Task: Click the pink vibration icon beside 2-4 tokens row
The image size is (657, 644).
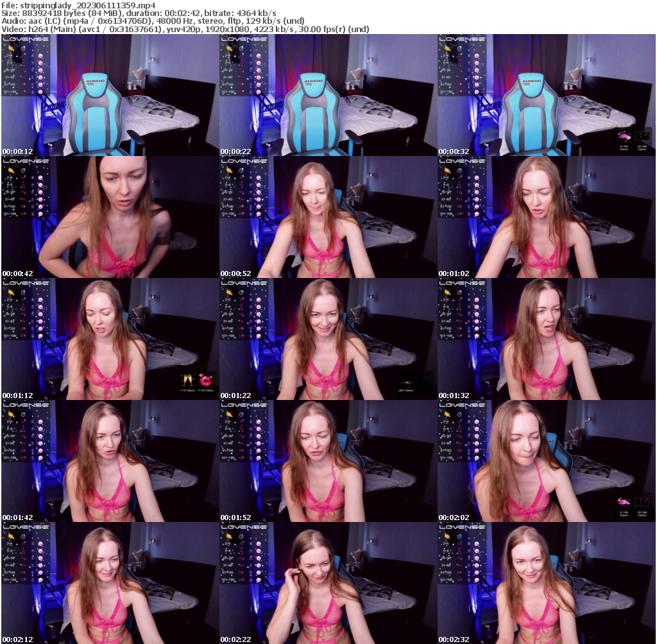Action: click(40, 55)
